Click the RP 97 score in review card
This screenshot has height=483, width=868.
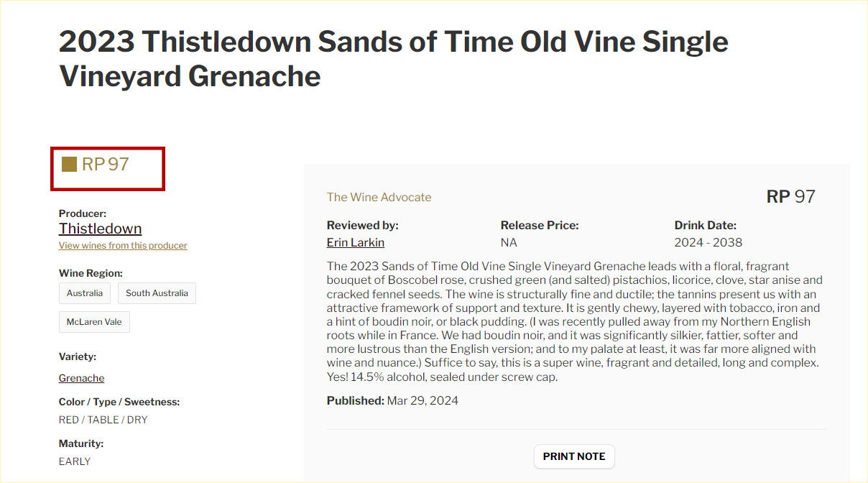point(790,197)
